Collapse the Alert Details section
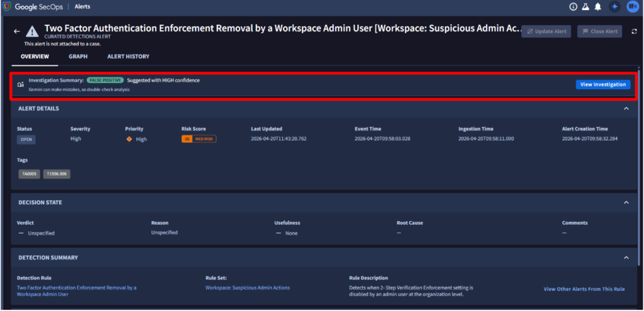The width and height of the screenshot is (644, 311). click(626, 109)
